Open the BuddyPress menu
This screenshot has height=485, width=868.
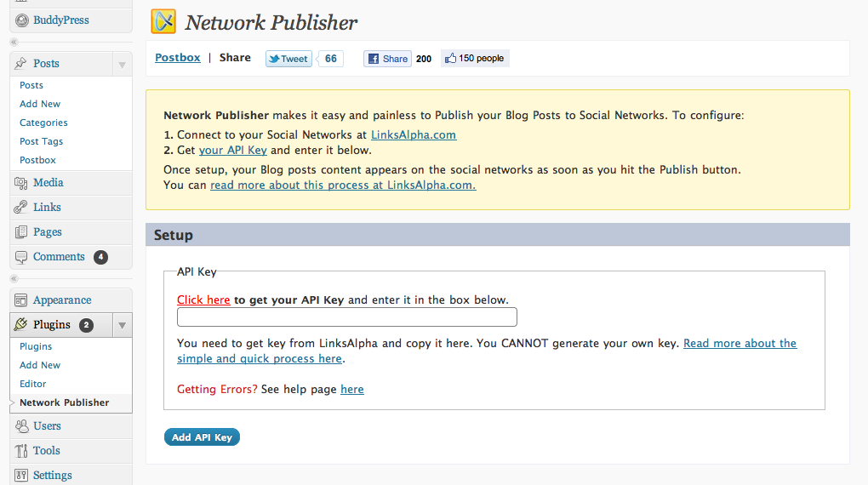point(61,20)
